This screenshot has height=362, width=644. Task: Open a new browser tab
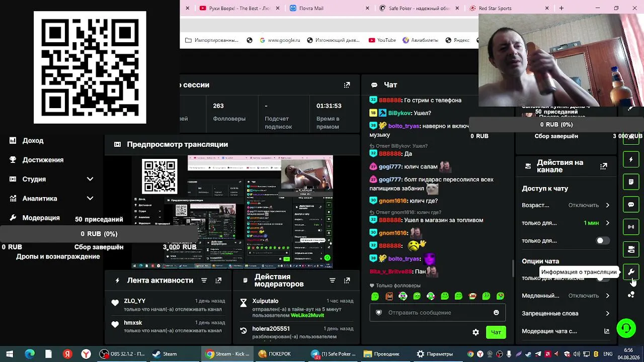click(x=561, y=8)
